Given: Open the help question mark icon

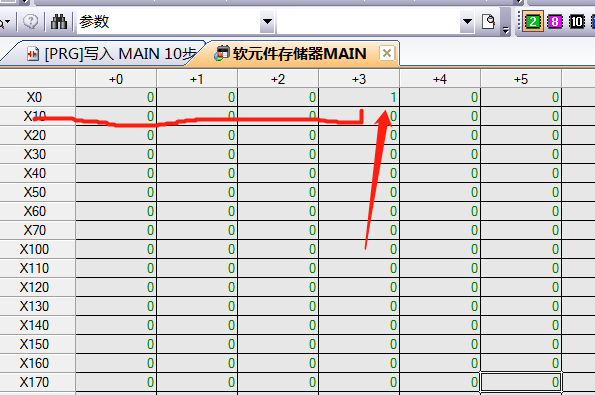Looking at the screenshot, I should pyautogui.click(x=30, y=21).
